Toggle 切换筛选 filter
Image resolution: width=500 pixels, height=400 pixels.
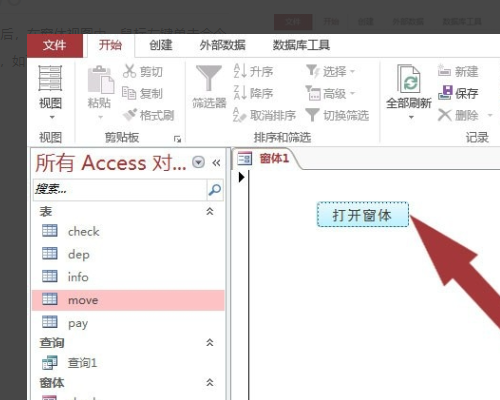coord(337,115)
